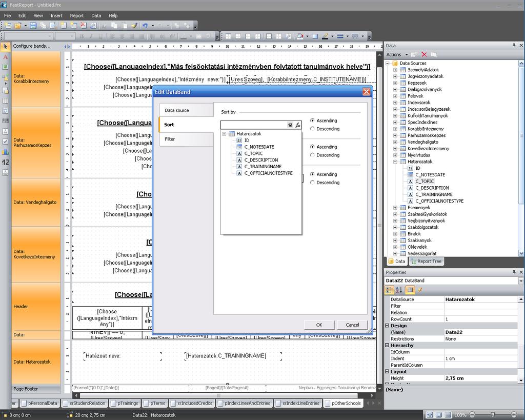525x420 pixels.
Task: Open the pTrainings page tab
Action: coord(125,403)
